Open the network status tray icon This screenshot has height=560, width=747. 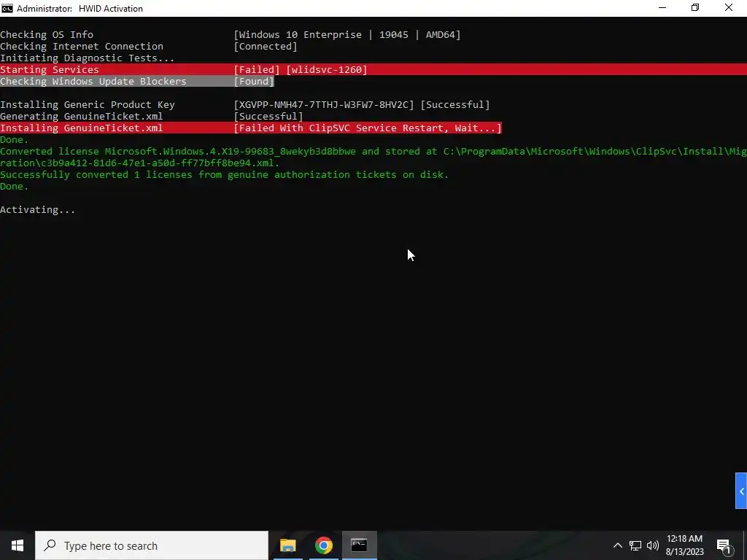tap(635, 545)
